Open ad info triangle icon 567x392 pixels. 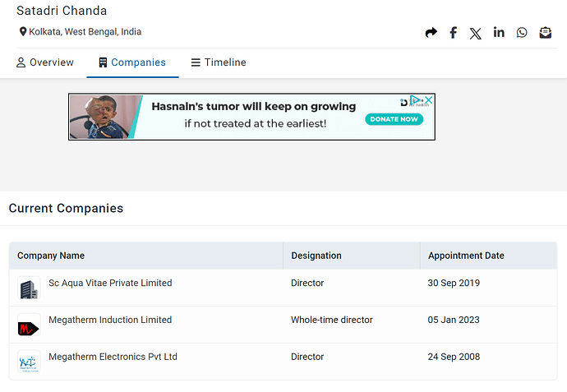pyautogui.click(x=417, y=100)
